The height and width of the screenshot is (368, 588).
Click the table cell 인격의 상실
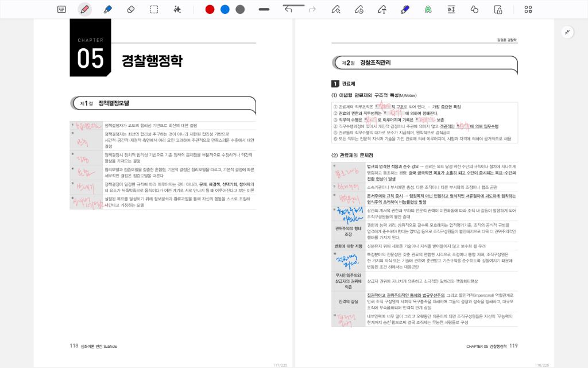pyautogui.click(x=349, y=301)
